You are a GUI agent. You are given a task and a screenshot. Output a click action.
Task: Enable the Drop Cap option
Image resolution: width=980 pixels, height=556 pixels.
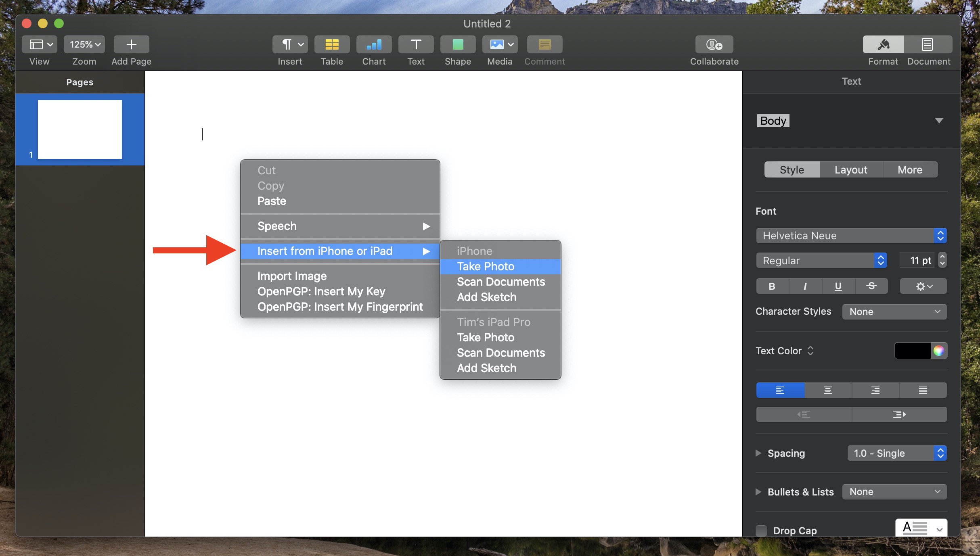(761, 531)
